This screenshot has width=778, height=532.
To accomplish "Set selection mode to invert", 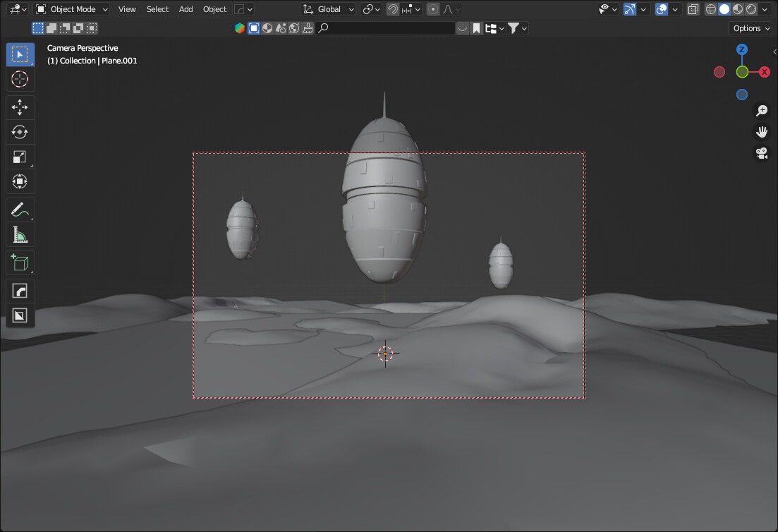I will point(78,28).
